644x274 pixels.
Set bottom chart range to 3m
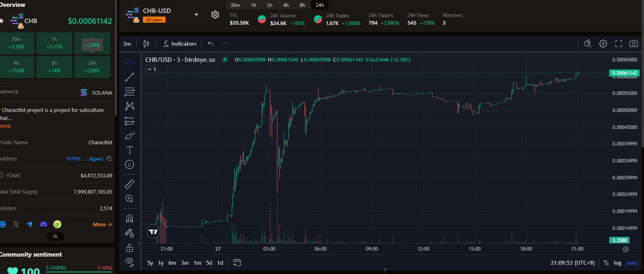[x=185, y=263]
